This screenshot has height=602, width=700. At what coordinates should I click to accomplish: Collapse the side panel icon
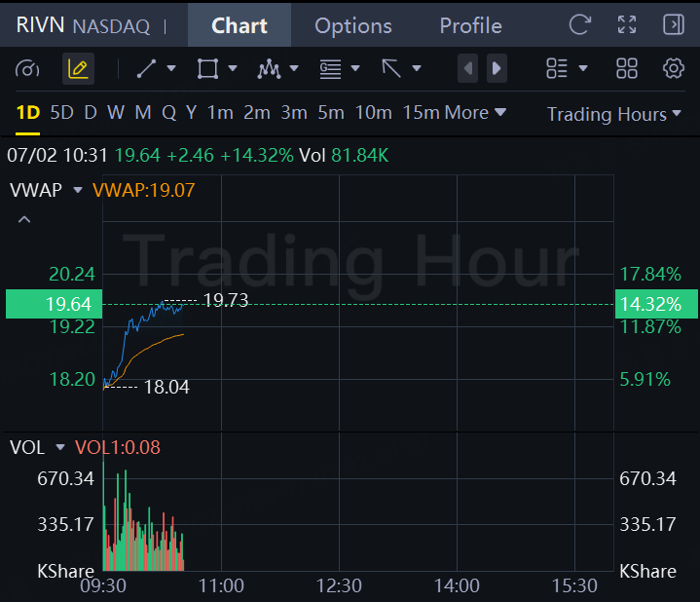click(x=673, y=24)
